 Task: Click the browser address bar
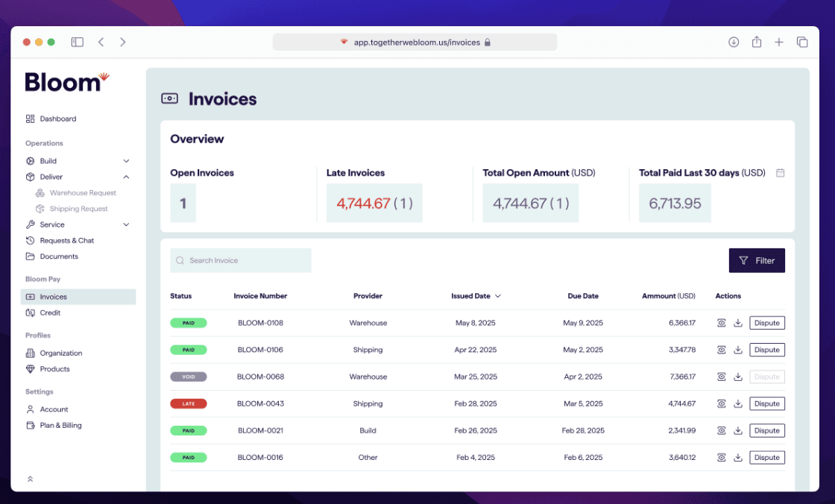tap(415, 42)
